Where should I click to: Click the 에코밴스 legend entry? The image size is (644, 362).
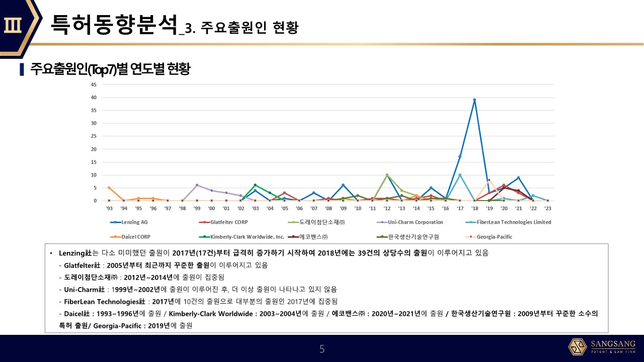pyautogui.click(x=307, y=236)
